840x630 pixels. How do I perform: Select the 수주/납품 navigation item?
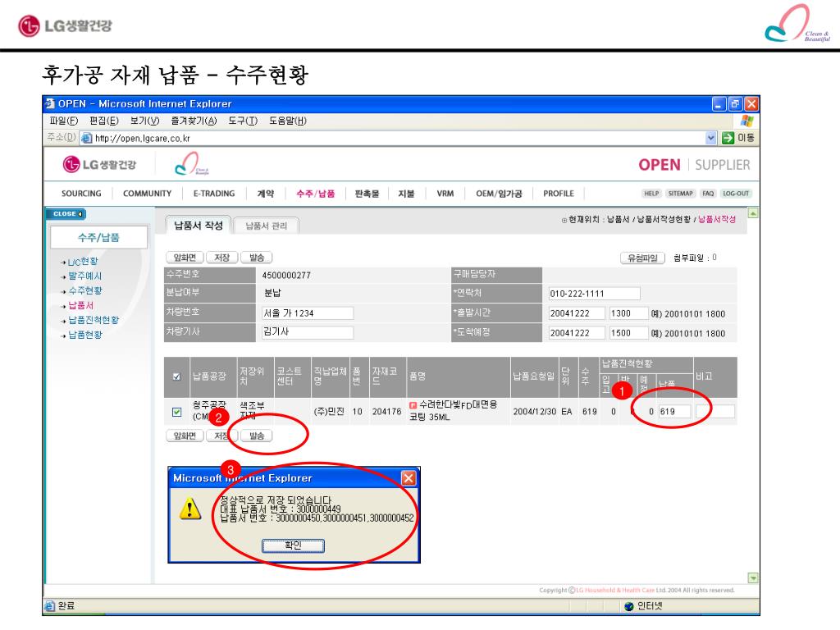316,194
